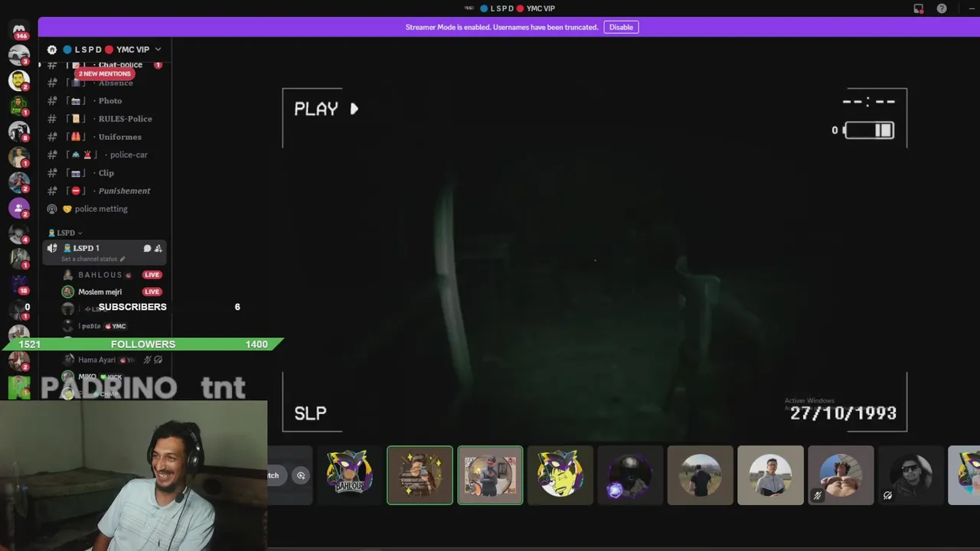Open the purple people server icon
The height and width of the screenshot is (551, 980).
point(19,207)
